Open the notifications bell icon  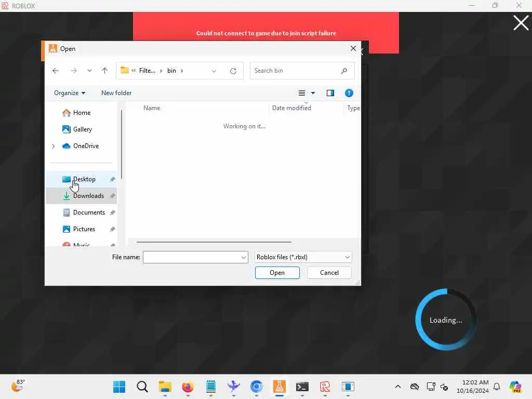[x=497, y=387]
